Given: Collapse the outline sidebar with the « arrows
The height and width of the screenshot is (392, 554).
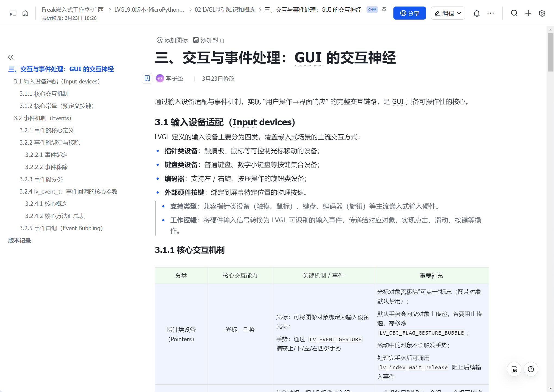Looking at the screenshot, I should pos(11,57).
